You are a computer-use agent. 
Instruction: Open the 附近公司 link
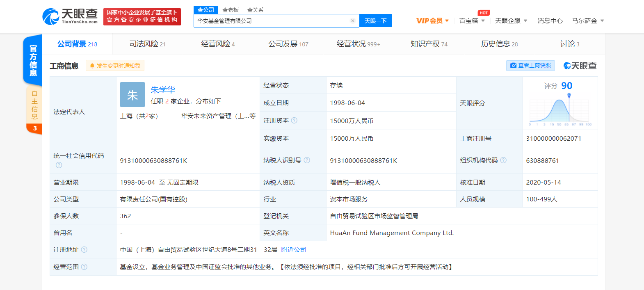coord(294,249)
